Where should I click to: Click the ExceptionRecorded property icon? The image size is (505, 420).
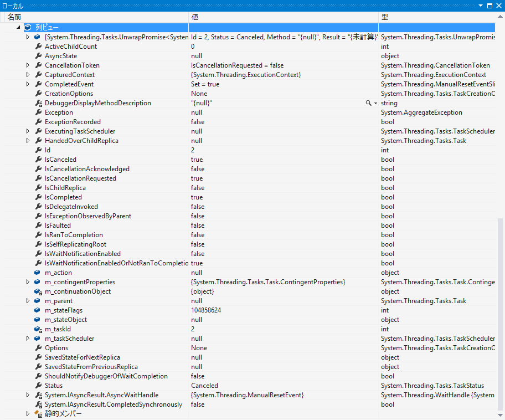point(38,122)
